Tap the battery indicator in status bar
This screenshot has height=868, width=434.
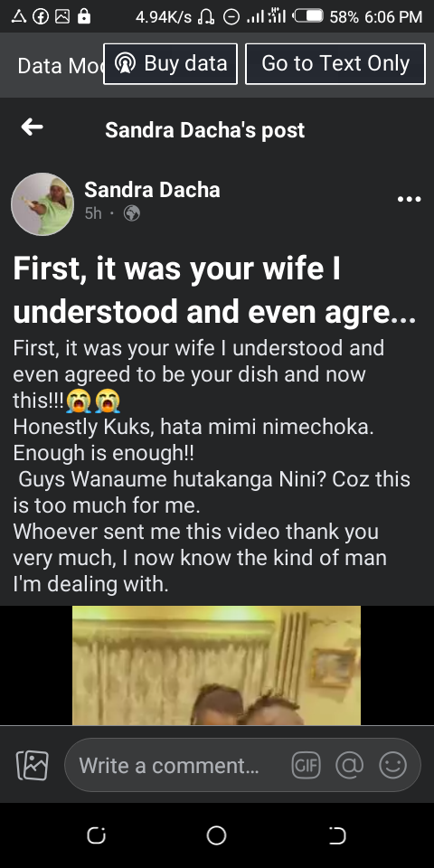click(x=308, y=16)
